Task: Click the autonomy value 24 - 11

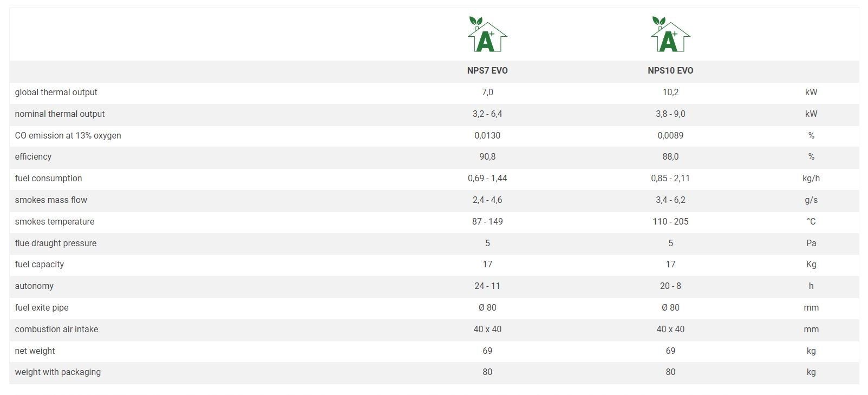Action: coord(487,286)
